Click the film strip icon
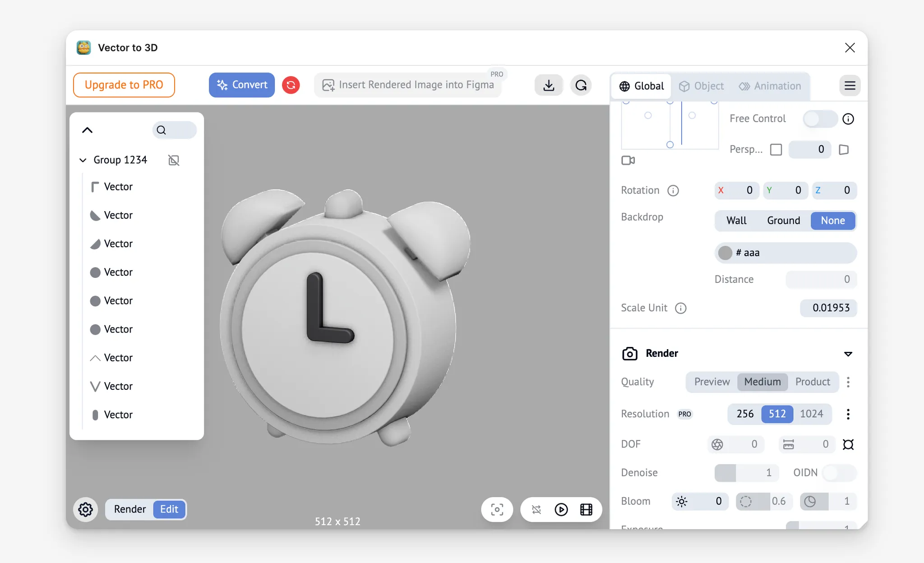 586,509
